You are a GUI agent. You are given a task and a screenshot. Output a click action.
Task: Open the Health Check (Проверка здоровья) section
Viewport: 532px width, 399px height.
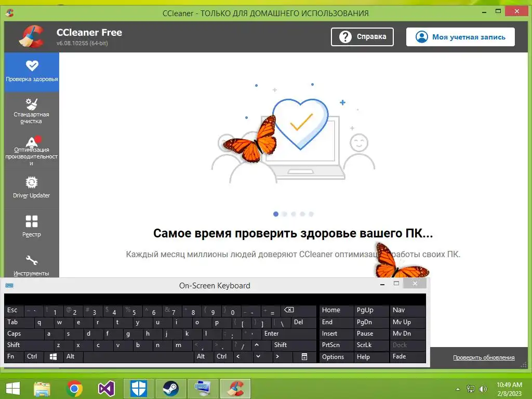[32, 72]
